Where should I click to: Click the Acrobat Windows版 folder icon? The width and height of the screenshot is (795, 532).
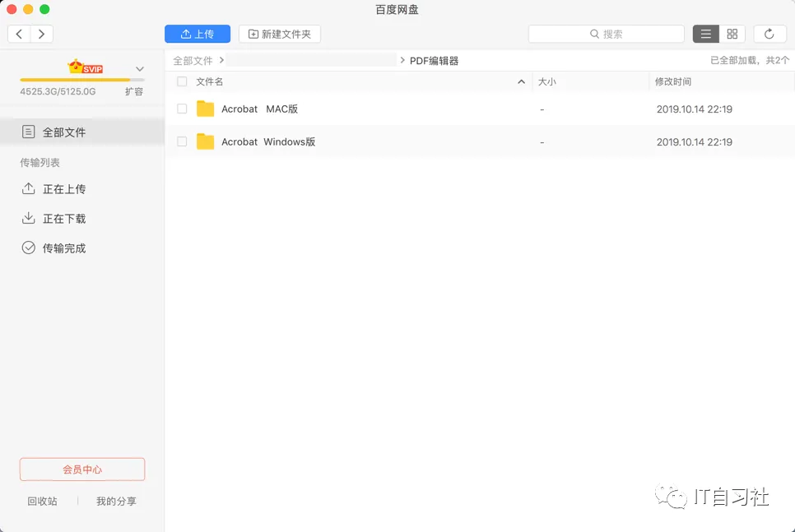(x=206, y=141)
